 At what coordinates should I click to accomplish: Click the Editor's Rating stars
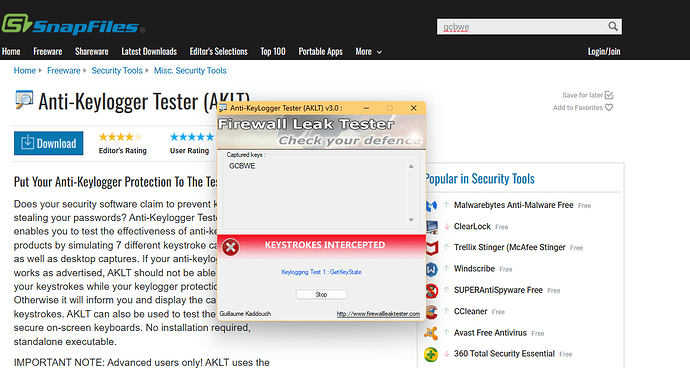click(x=120, y=137)
